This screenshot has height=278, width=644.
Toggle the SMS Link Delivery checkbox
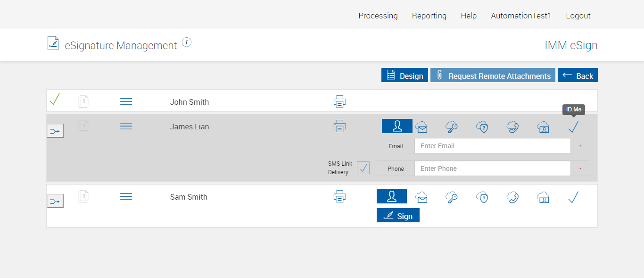pyautogui.click(x=363, y=168)
